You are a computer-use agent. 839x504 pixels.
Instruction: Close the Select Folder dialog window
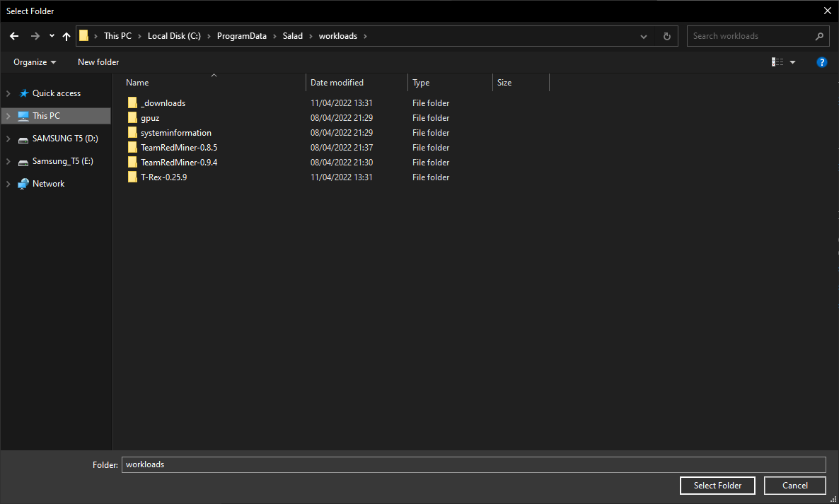click(x=827, y=11)
